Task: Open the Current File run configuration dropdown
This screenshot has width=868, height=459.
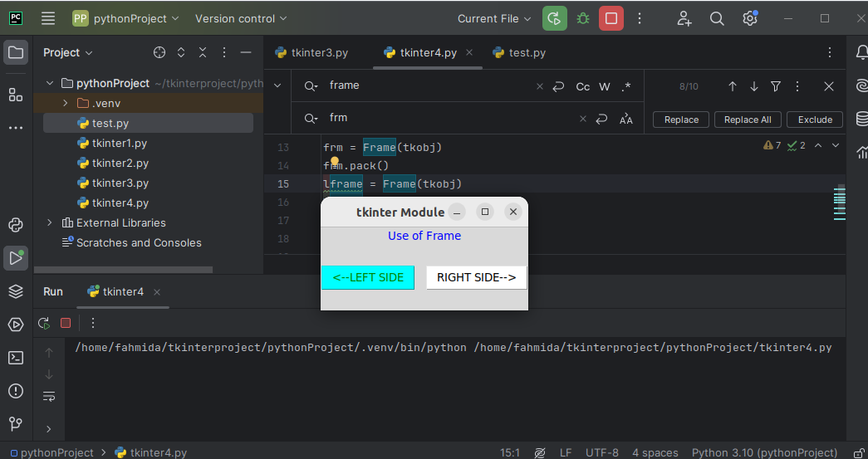Action: pos(493,18)
